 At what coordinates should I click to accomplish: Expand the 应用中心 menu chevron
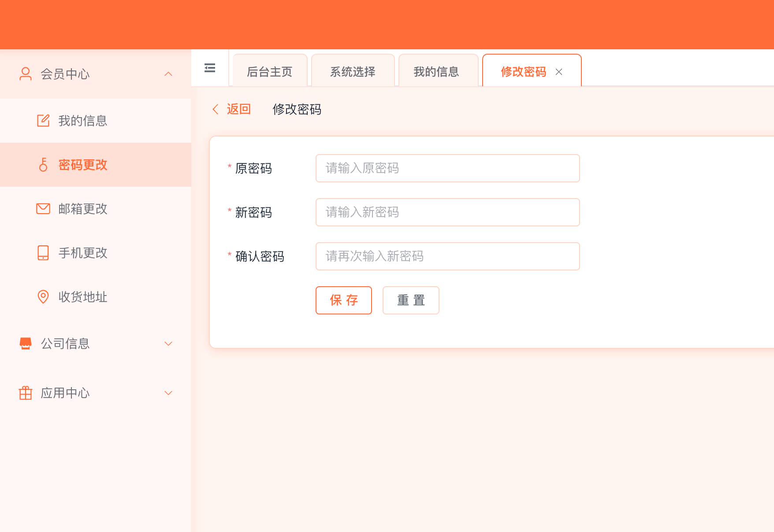tap(168, 393)
